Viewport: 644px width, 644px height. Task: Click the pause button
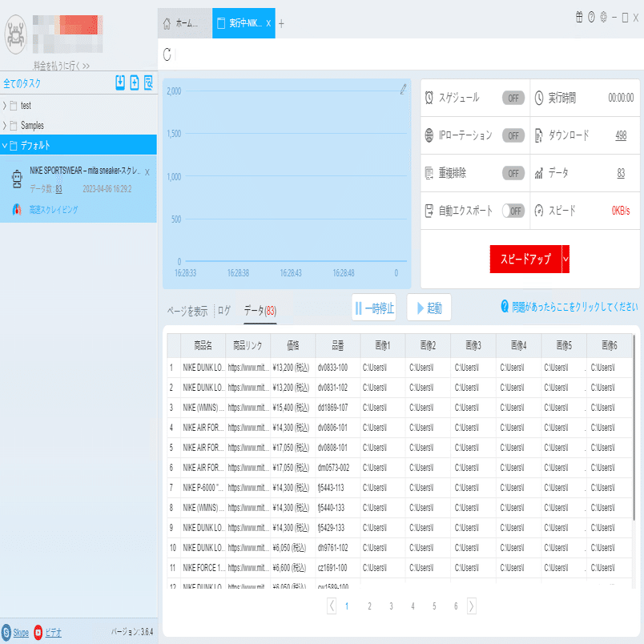374,308
